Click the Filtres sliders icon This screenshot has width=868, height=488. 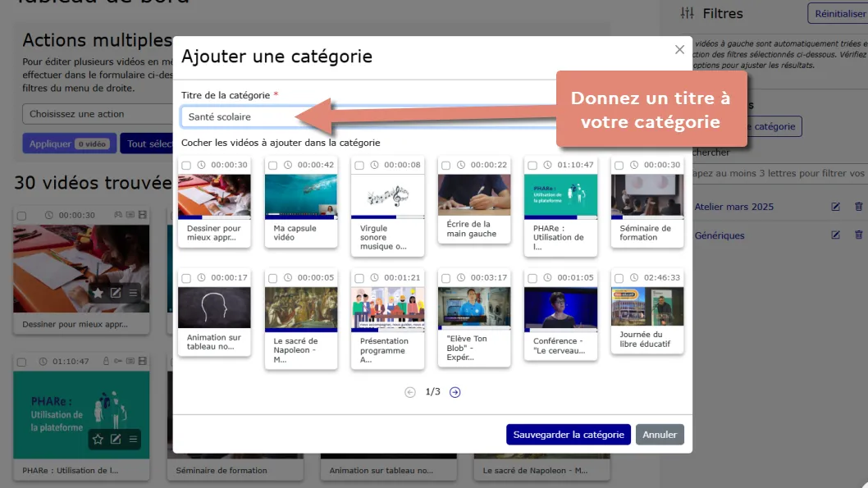coord(687,13)
